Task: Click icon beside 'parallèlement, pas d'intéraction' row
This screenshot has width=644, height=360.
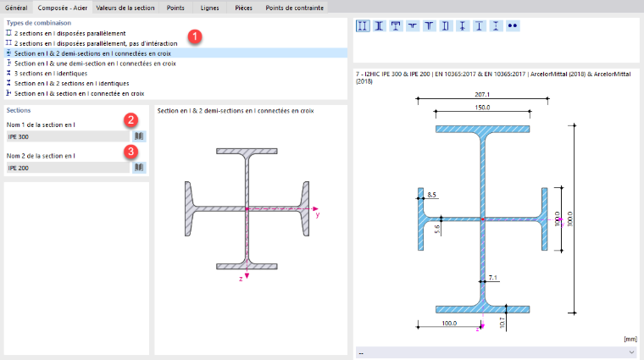Action: click(8, 42)
